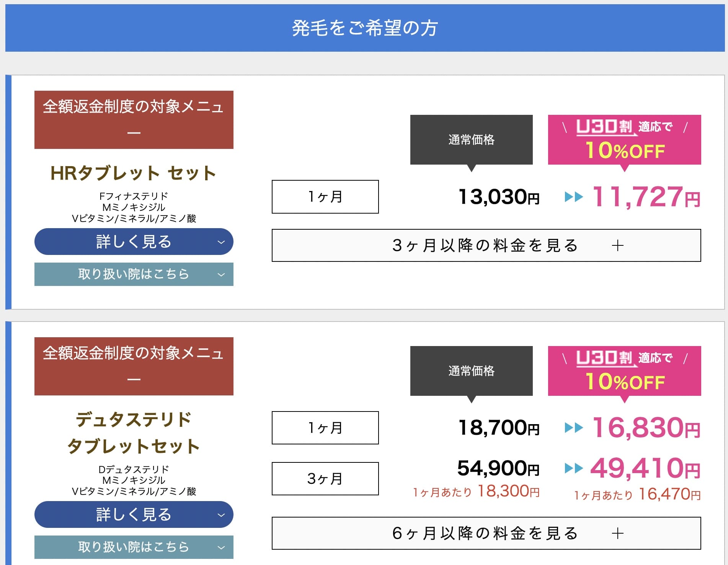Select HR tablet 1ヶ月 plan box
Screen dimensions: 728x565
pos(325,197)
